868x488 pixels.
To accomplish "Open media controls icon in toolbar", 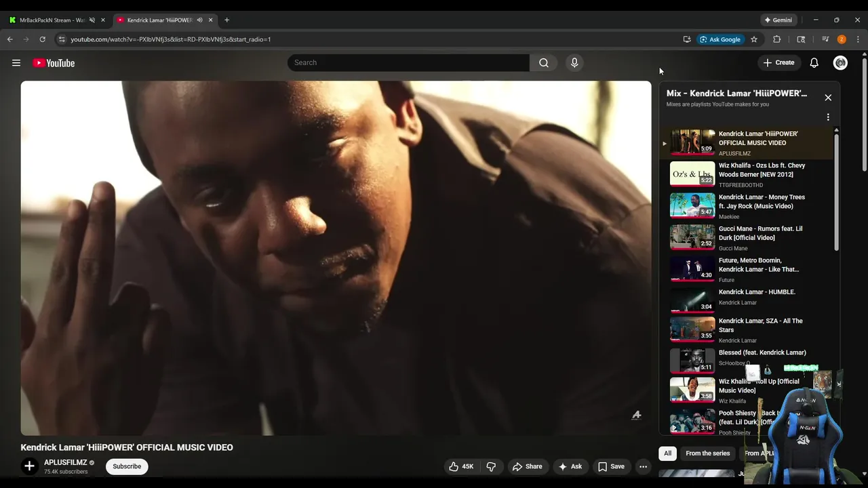I will click(x=825, y=39).
